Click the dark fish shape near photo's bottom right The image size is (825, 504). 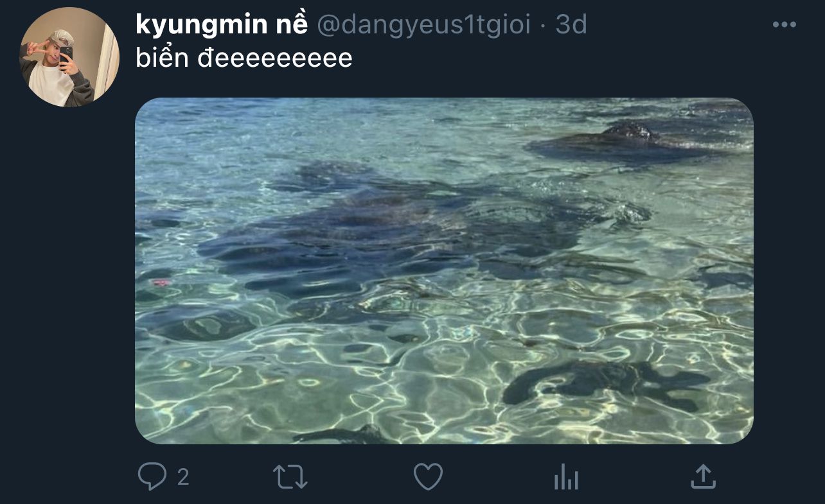[604, 382]
